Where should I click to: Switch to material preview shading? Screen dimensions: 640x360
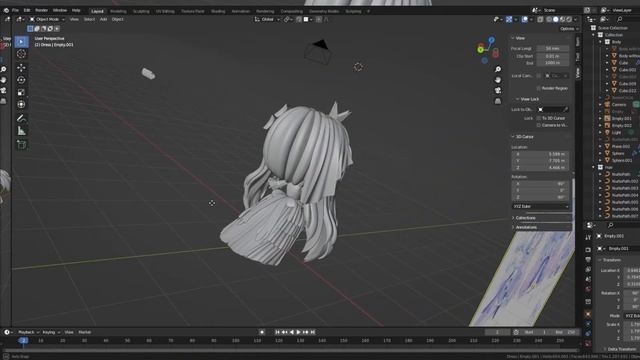[562, 19]
